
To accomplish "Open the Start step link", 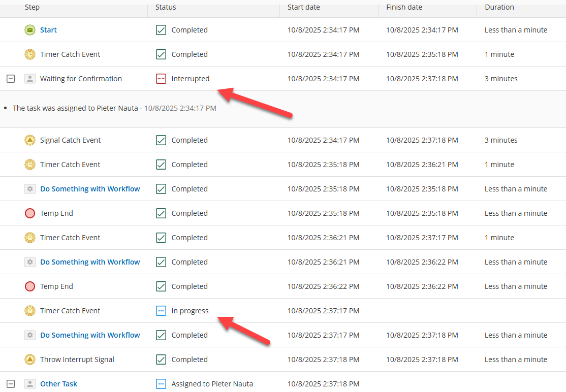I will pos(48,30).
